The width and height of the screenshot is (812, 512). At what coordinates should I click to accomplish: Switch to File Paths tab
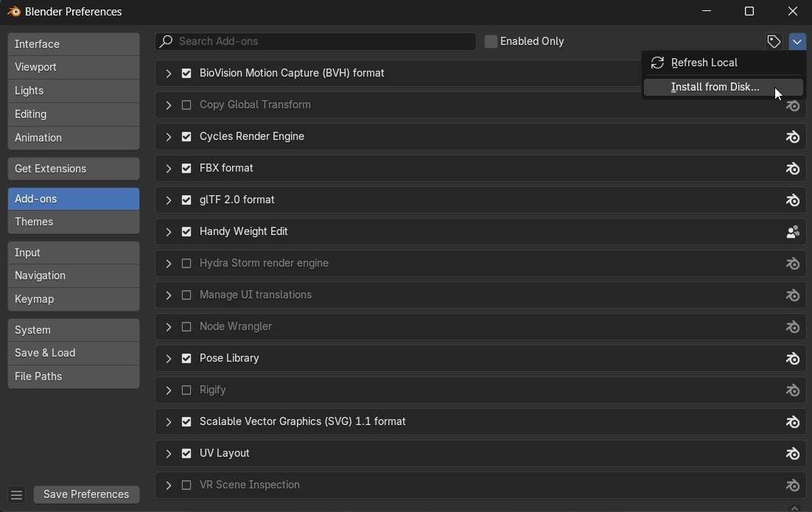coord(74,376)
